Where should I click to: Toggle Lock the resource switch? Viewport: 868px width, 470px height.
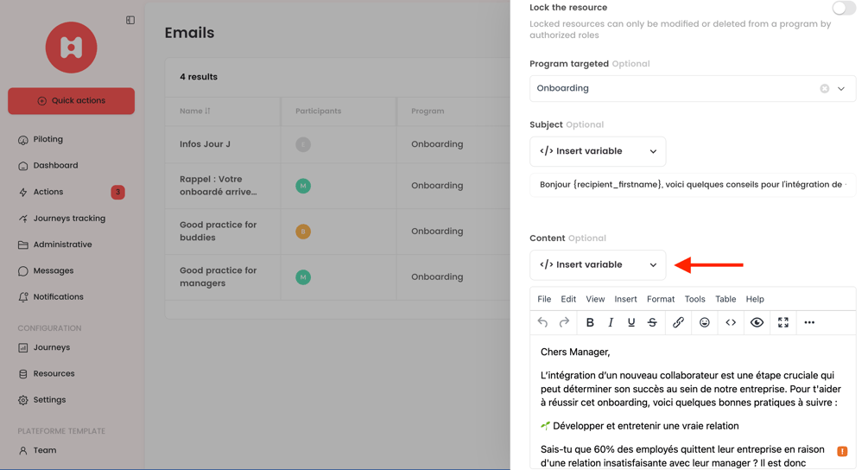tap(844, 8)
